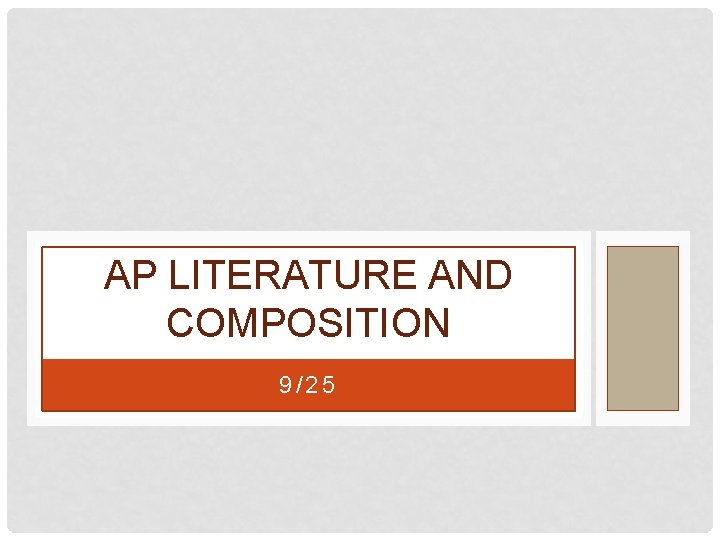Click the gray background below the date bar

[x=360, y=480]
